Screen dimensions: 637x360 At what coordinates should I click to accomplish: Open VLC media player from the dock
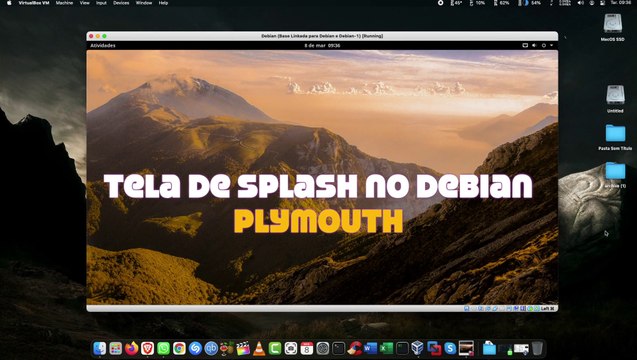tap(259, 348)
